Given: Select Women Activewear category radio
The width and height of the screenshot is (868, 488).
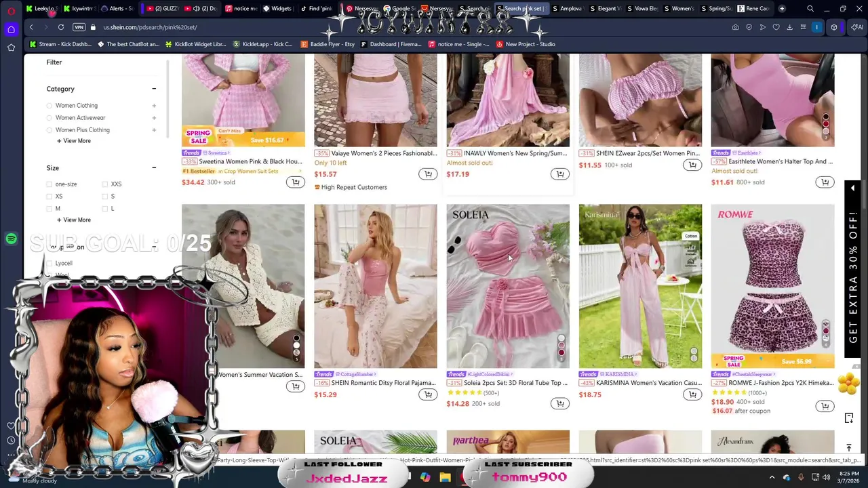Looking at the screenshot, I should point(49,118).
